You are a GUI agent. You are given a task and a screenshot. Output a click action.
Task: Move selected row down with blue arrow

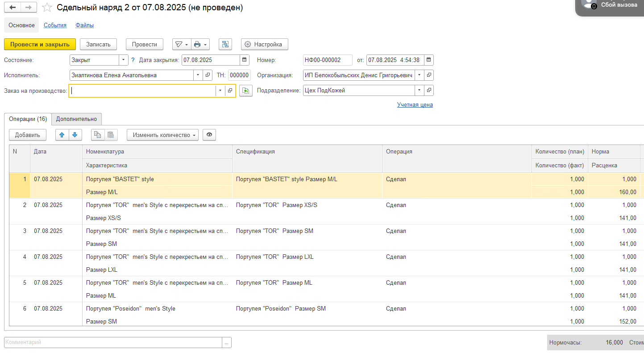point(75,134)
